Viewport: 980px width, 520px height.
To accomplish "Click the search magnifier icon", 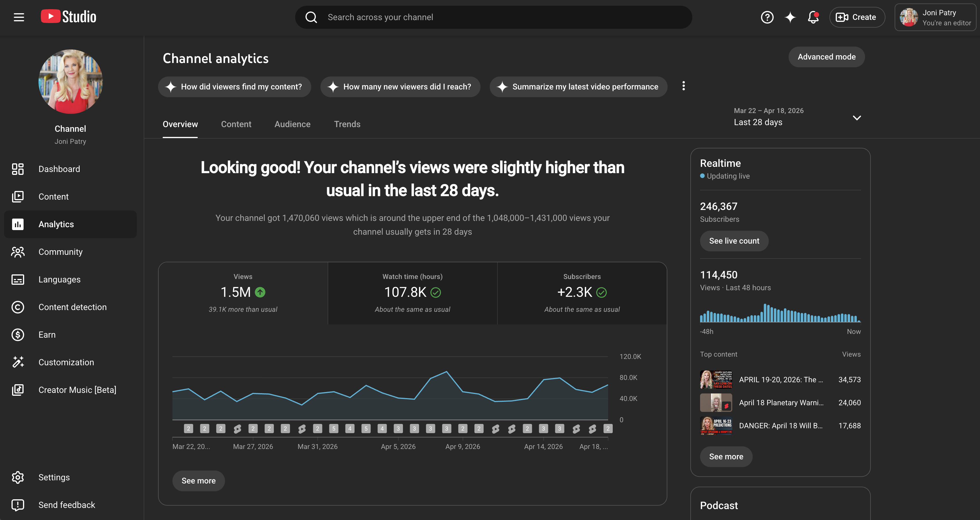I will click(x=311, y=17).
